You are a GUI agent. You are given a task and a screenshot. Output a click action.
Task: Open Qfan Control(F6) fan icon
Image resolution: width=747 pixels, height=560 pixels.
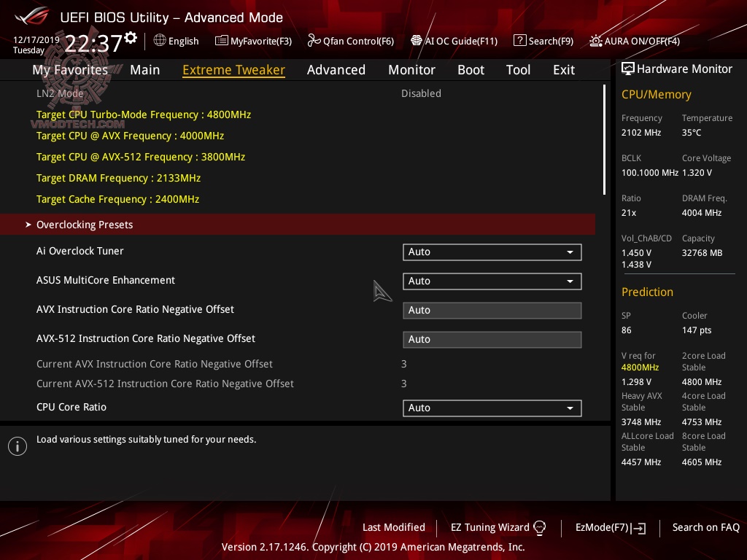coord(314,41)
